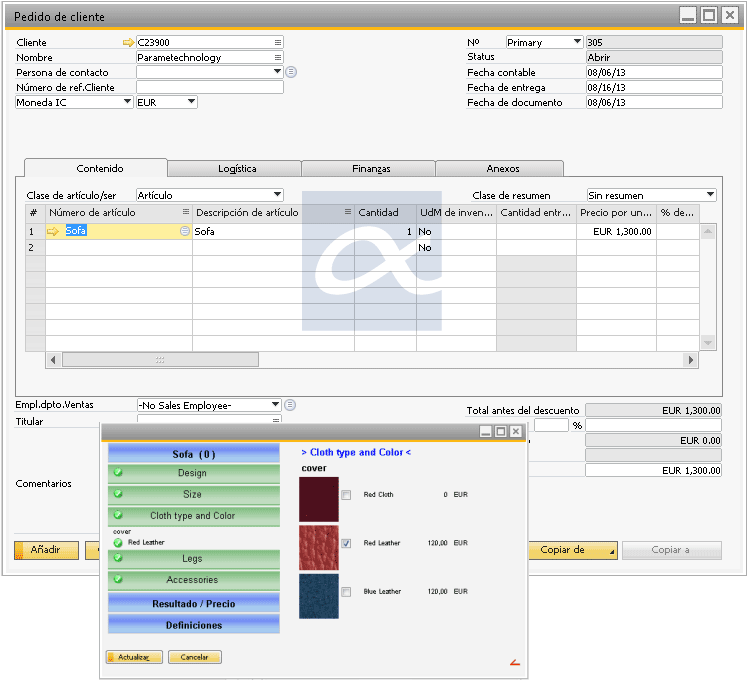748x680 pixels.
Task: Click column menu icon in Descripción de artículo header
Action: [x=348, y=211]
